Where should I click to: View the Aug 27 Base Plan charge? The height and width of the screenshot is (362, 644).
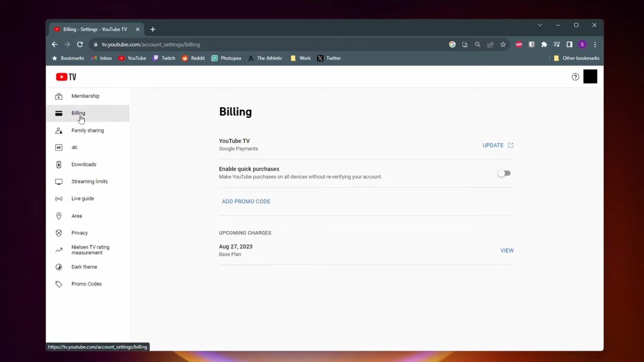point(506,250)
